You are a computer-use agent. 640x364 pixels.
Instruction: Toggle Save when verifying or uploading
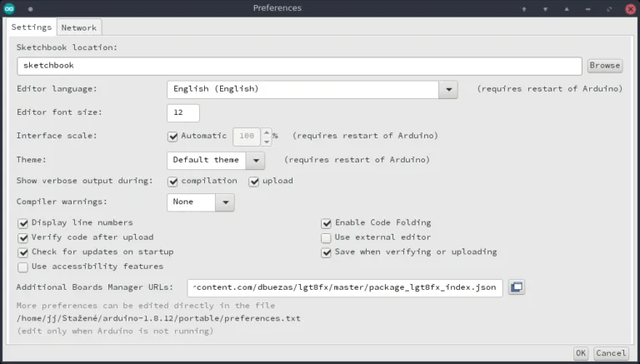coord(326,252)
